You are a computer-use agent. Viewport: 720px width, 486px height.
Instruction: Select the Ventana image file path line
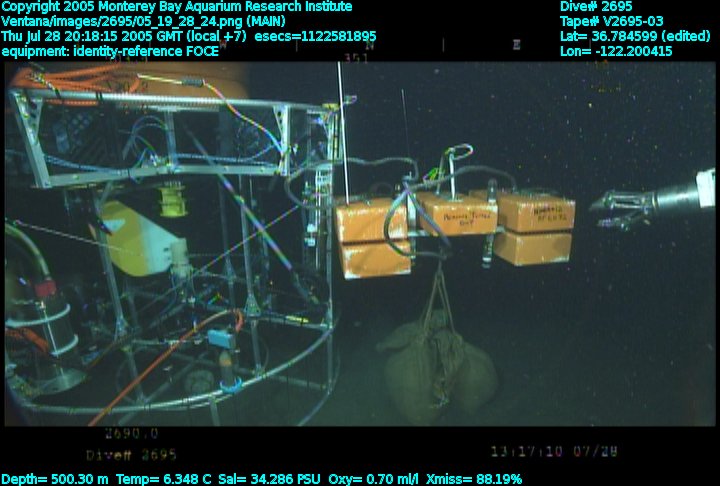[x=143, y=21]
